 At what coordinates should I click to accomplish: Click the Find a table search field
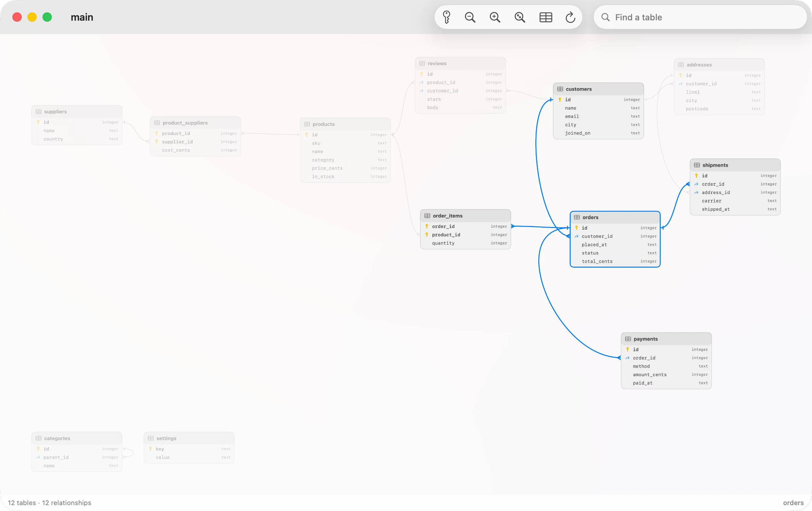[700, 17]
